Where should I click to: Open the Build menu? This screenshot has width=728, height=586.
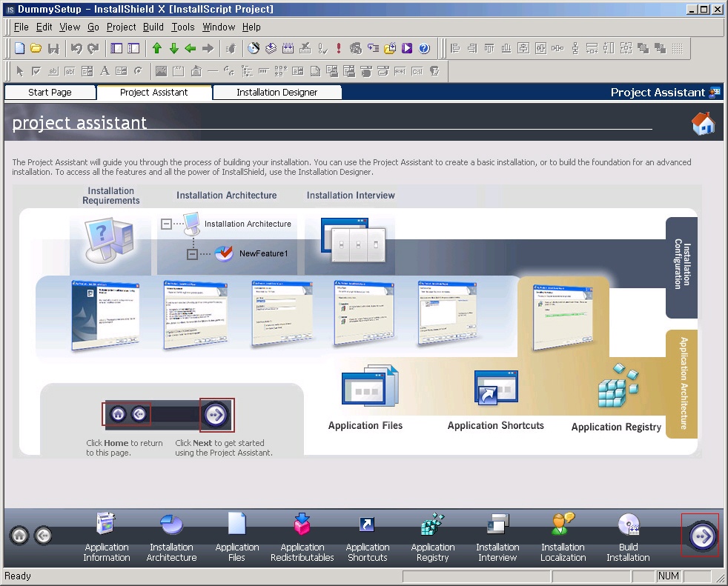[153, 27]
